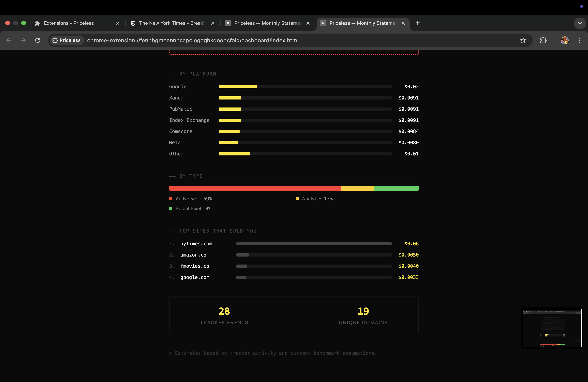Close the New York Times tab
The width and height of the screenshot is (588, 382).
pos(213,23)
